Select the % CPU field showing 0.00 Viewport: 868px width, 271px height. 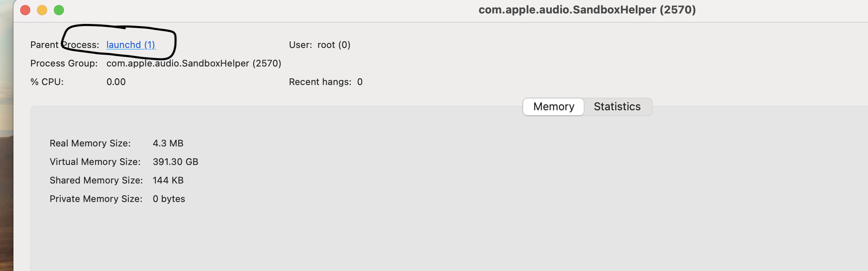tap(116, 82)
